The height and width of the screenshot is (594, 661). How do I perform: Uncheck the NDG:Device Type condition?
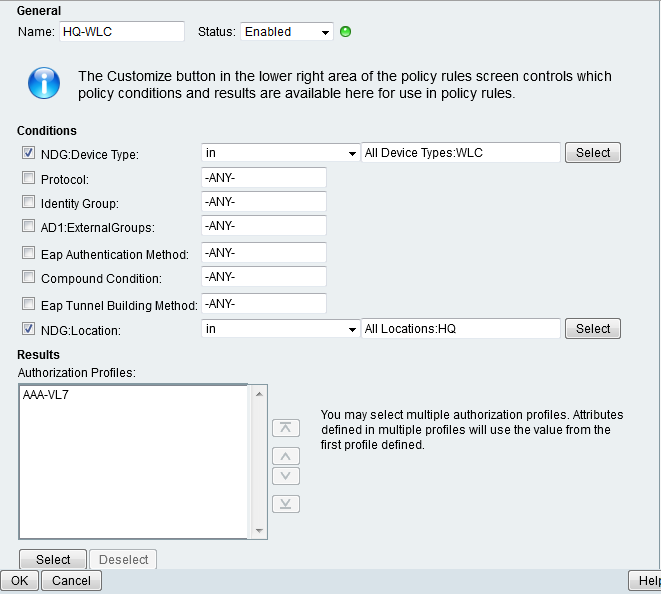coord(28,153)
